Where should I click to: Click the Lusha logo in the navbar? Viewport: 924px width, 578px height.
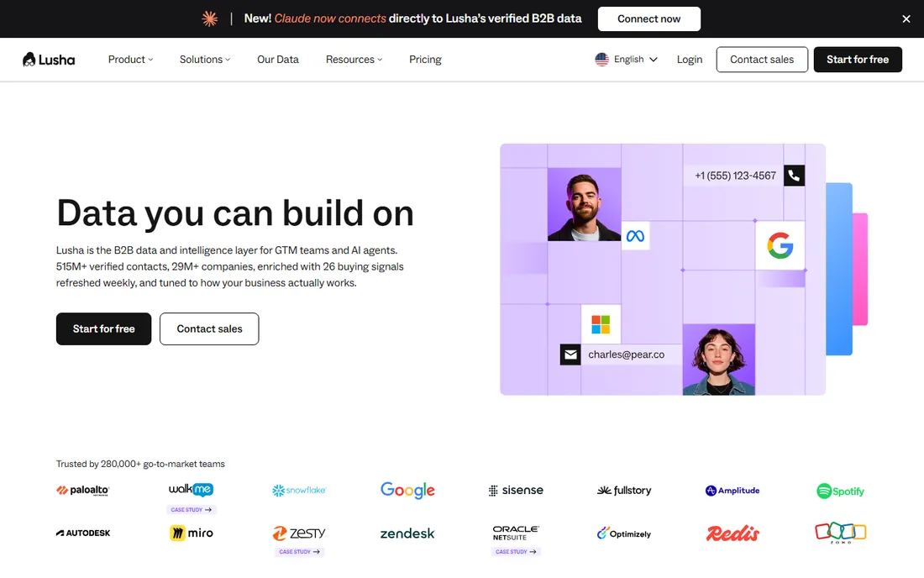49,60
